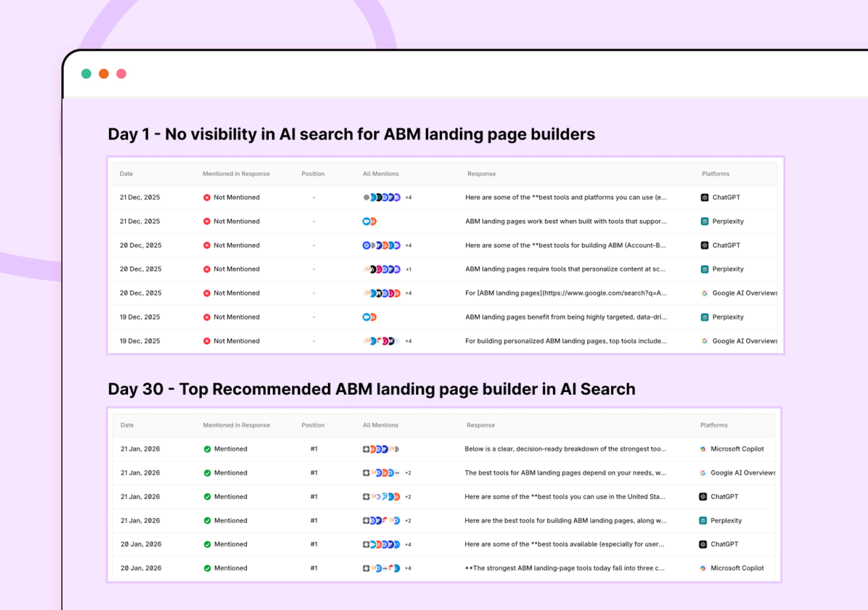Click the 'Day 30 - Top Recommended ABM landing page builder' heading
This screenshot has height=610, width=868.
[371, 389]
